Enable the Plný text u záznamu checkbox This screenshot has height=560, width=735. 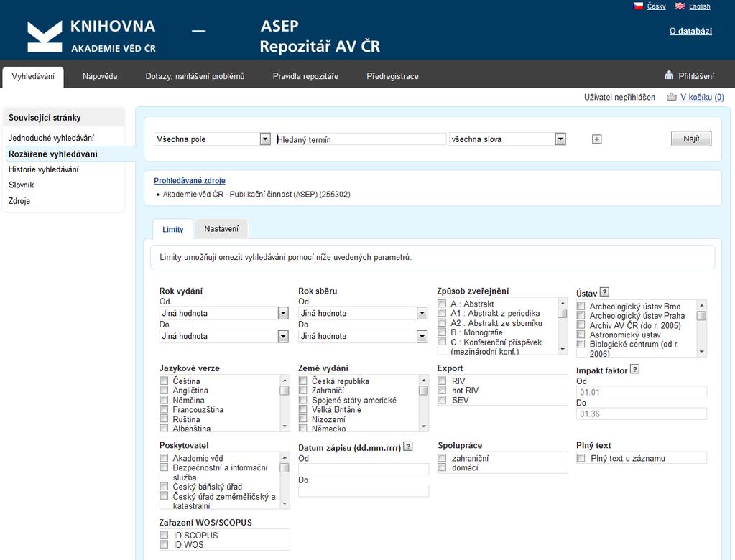pos(581,458)
